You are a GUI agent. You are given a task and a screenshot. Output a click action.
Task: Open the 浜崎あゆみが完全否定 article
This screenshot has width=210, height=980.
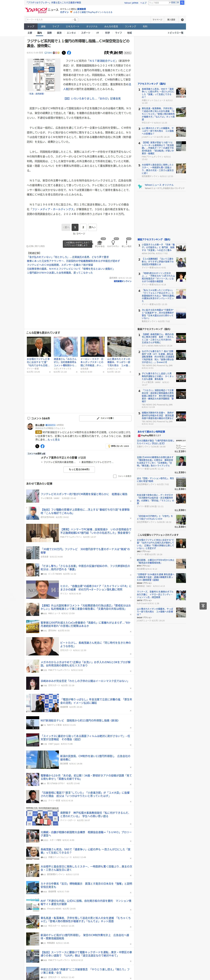84,681
